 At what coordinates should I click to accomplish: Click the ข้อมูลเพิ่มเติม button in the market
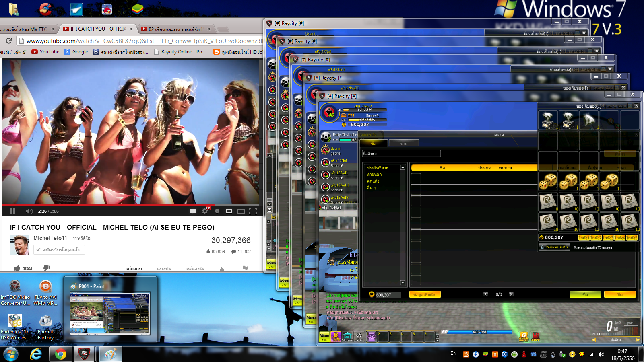coord(425,294)
